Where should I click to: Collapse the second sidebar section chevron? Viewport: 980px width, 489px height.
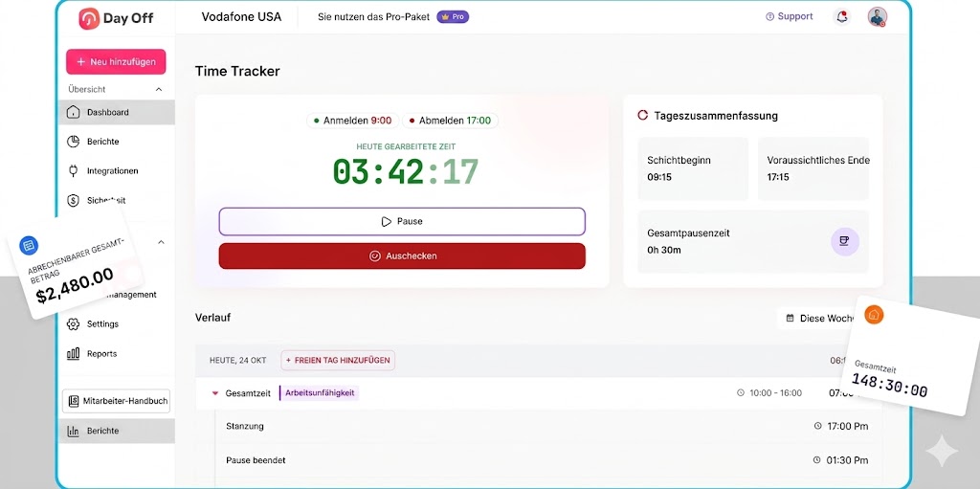pyautogui.click(x=161, y=242)
